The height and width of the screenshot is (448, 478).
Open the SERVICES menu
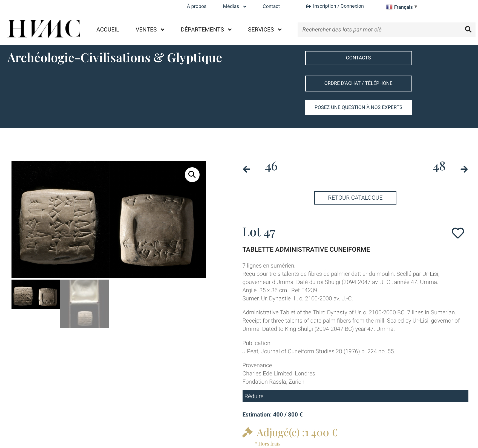[x=264, y=30]
